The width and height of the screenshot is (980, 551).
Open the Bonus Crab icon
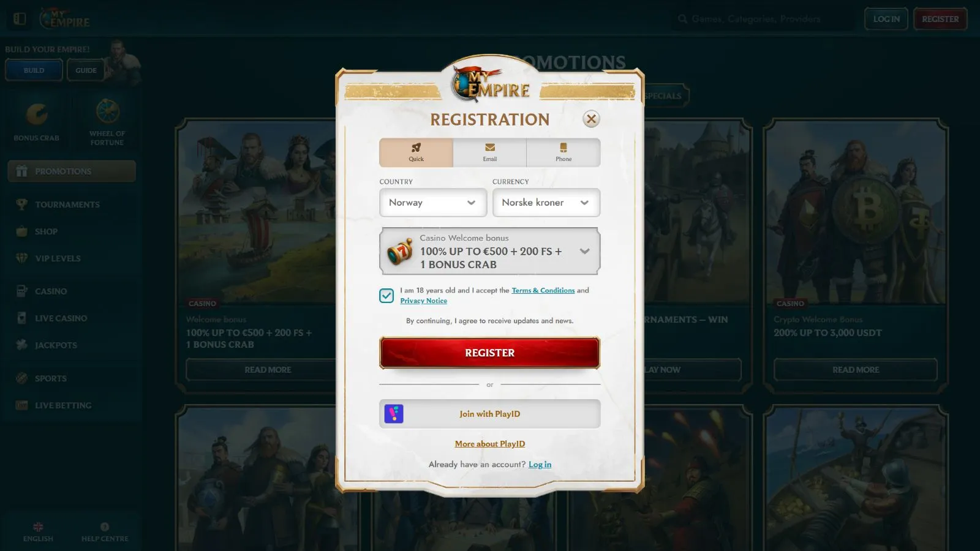pos(37,114)
